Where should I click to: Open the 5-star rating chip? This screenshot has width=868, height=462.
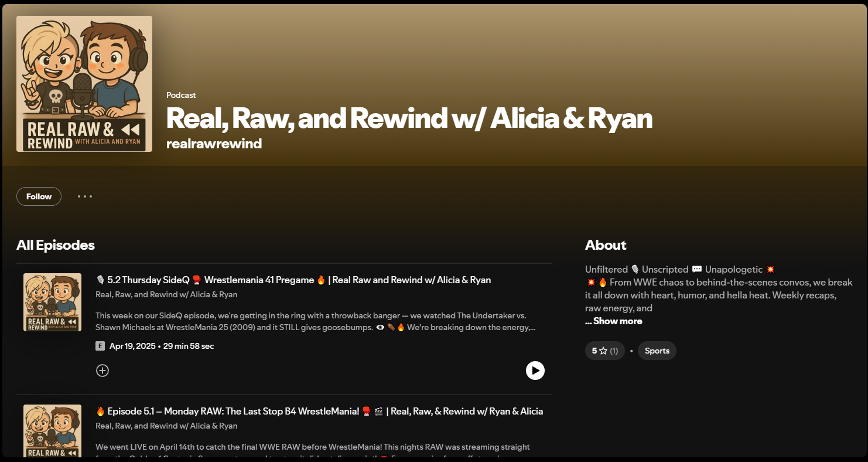[605, 351]
